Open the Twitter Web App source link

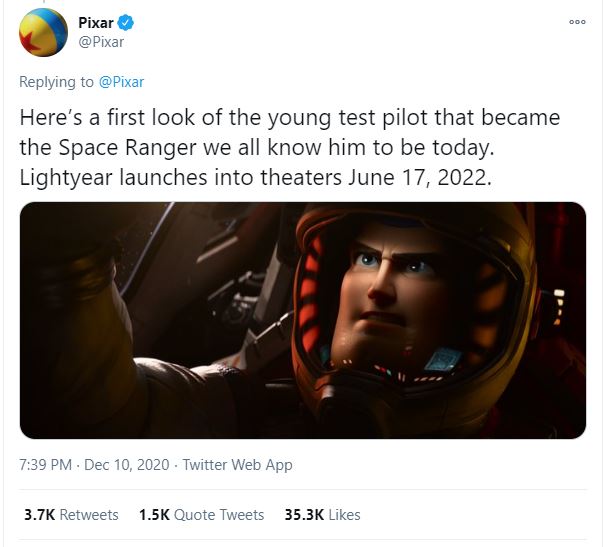click(239, 465)
